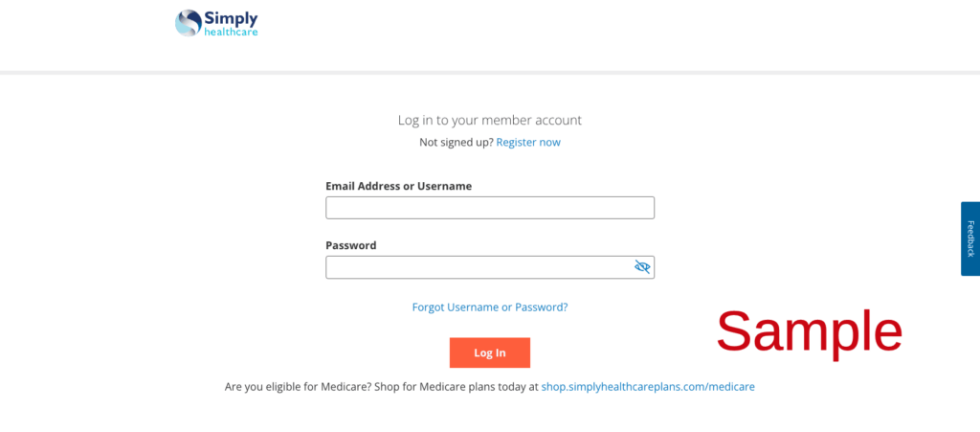Screen dimensions: 980x432
Task: Click the 'Simply' wordmark in the header
Action: tap(231, 18)
